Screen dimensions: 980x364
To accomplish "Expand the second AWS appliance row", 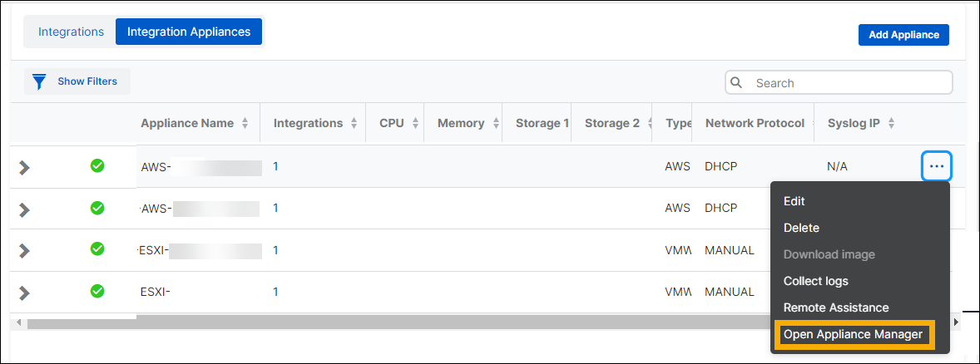I will [25, 209].
